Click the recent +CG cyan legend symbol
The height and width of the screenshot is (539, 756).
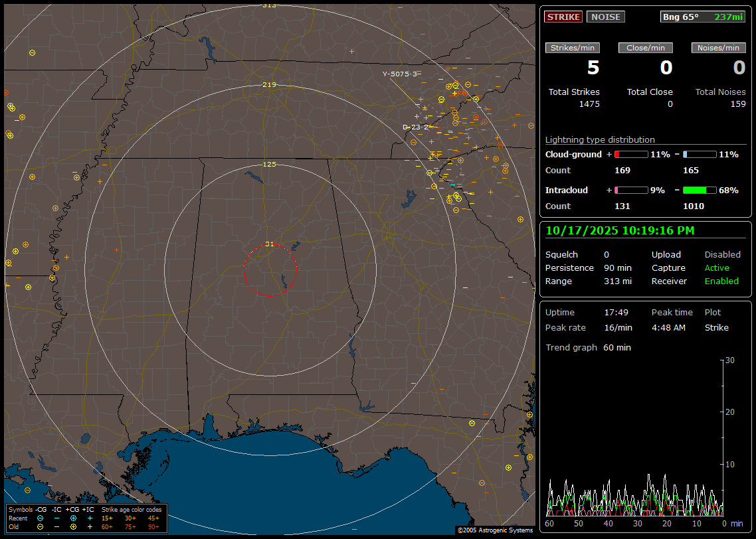click(x=73, y=518)
